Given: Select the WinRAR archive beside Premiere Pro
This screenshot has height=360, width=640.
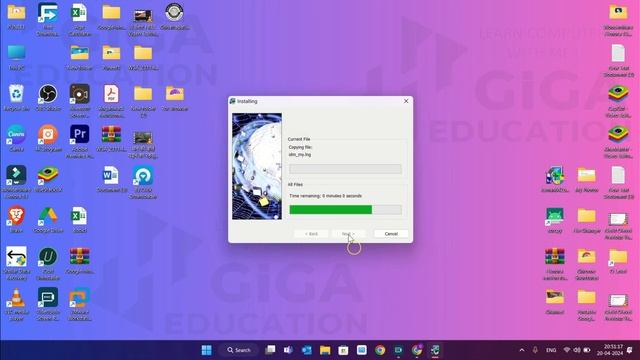Looking at the screenshot, I should tap(111, 138).
